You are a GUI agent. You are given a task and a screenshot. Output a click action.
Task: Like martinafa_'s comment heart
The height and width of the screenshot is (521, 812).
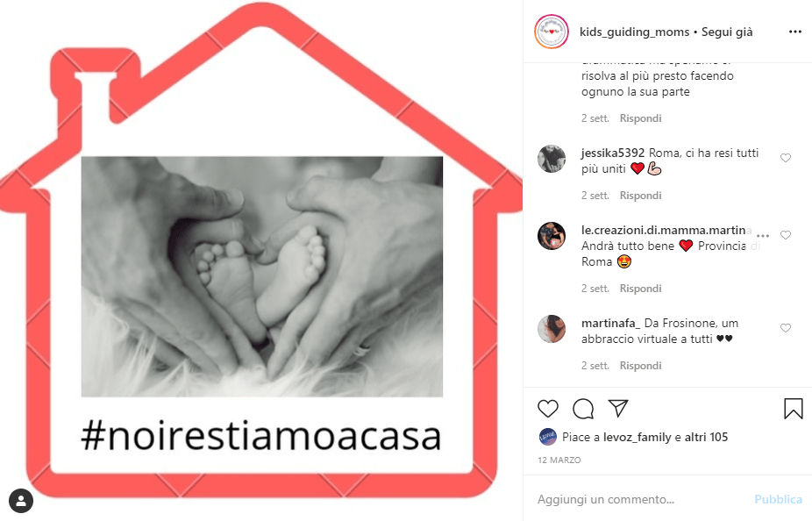click(x=786, y=328)
